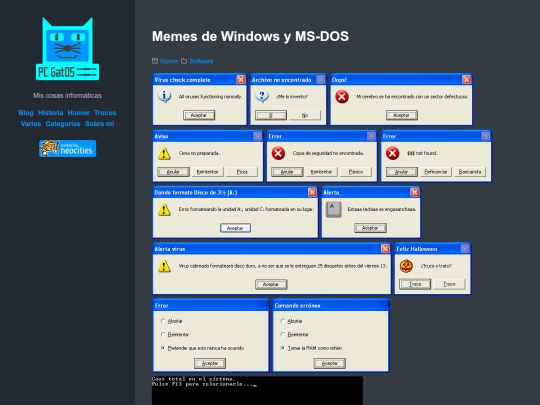540x405 pixels.
Task: Click the Memes de Windows y MS-DOS heading
Action: pyautogui.click(x=250, y=36)
